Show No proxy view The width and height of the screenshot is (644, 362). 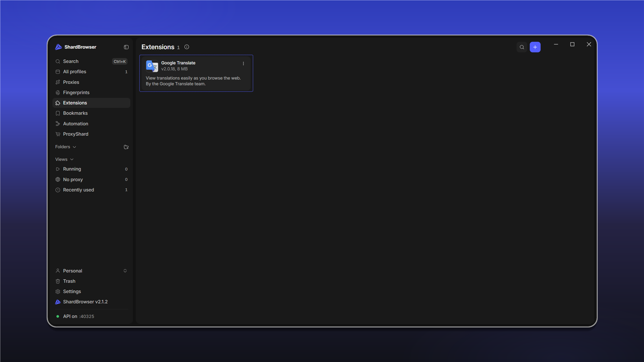click(91, 180)
